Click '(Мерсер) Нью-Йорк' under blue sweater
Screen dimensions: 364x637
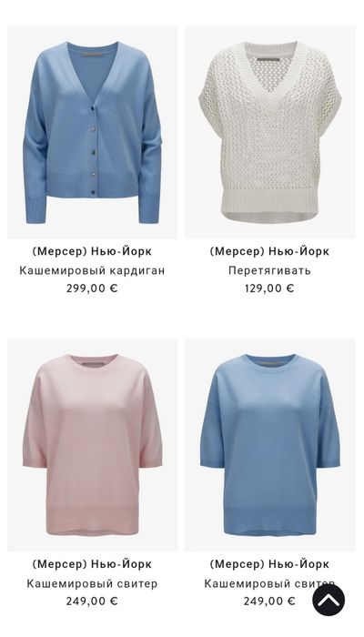point(269,564)
